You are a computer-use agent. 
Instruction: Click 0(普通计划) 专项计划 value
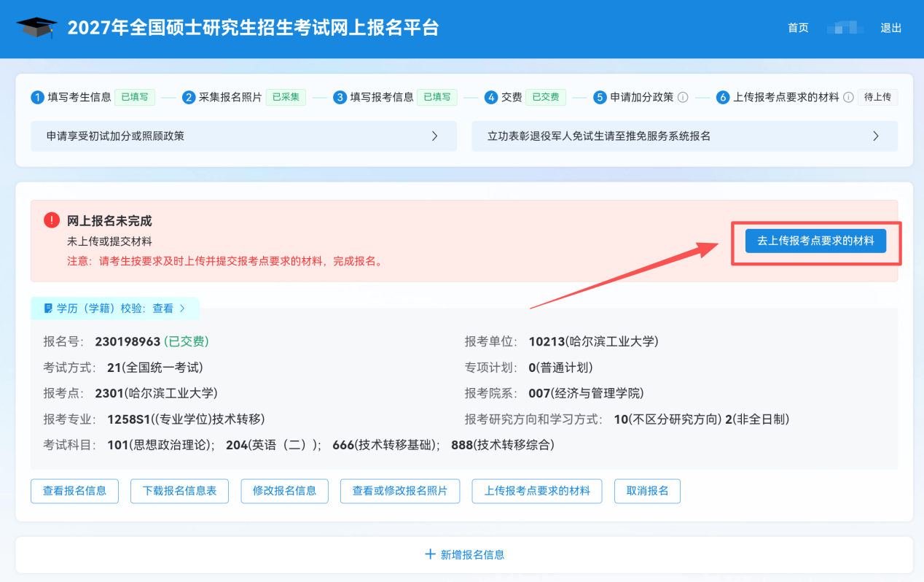pos(560,368)
